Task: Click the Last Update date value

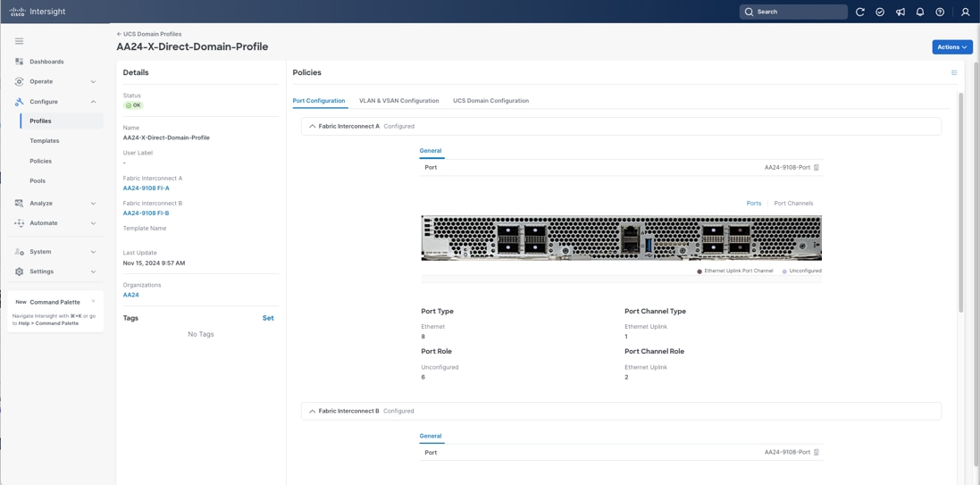Action: click(x=154, y=263)
